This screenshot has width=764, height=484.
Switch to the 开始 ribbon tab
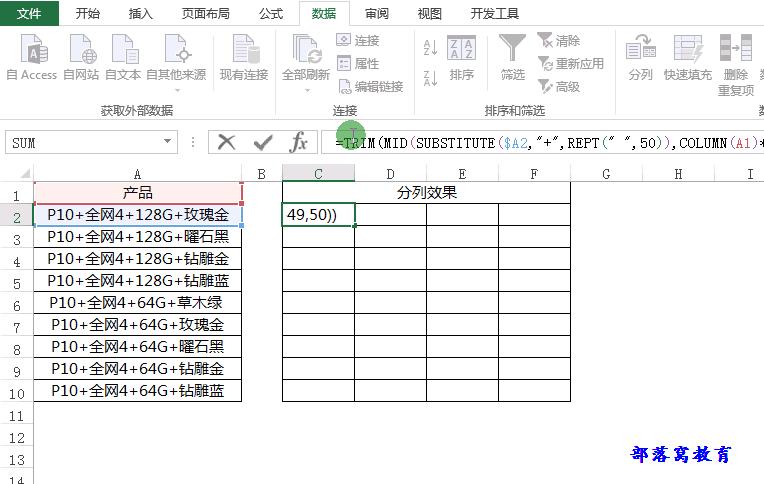pos(88,13)
